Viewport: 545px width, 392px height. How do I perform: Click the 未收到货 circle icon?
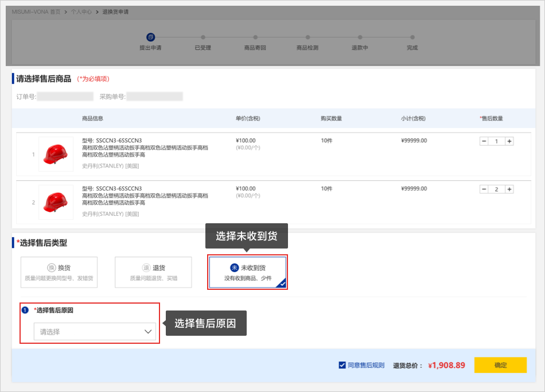point(234,268)
